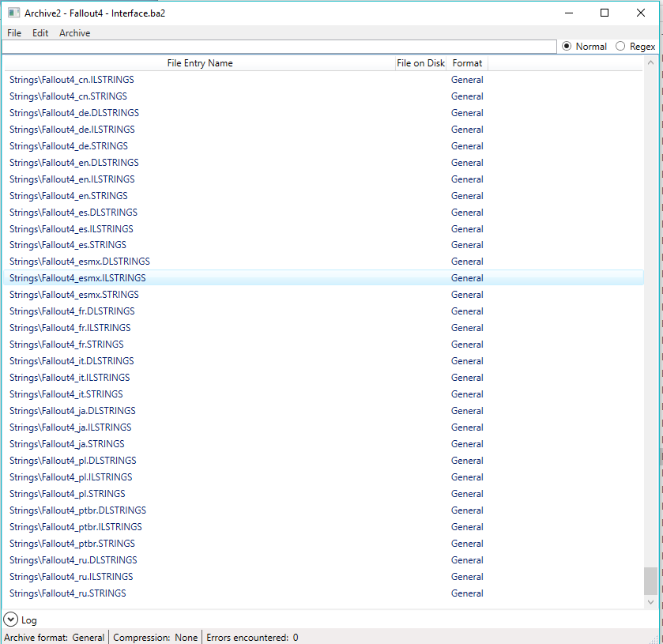Expand the Log panel chevron
Screen dimensions: 663x644
click(x=10, y=620)
